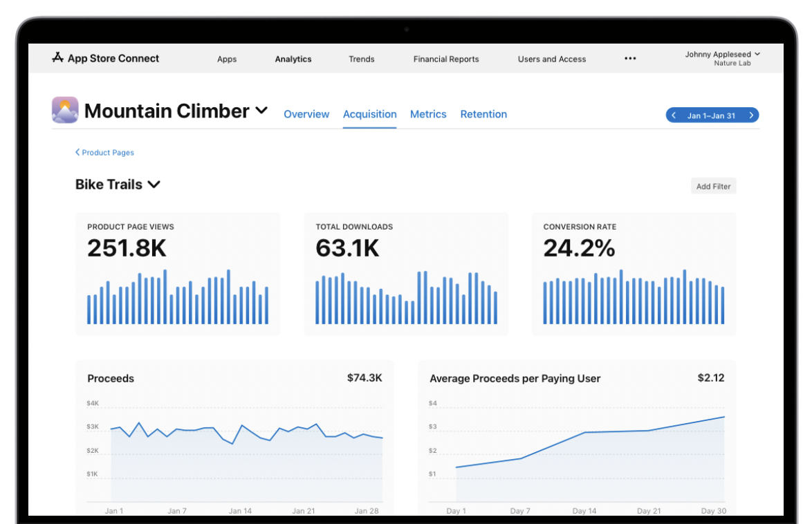812x524 pixels.
Task: Expand the Mountain Climber app switcher chevron
Action: pyautogui.click(x=261, y=111)
